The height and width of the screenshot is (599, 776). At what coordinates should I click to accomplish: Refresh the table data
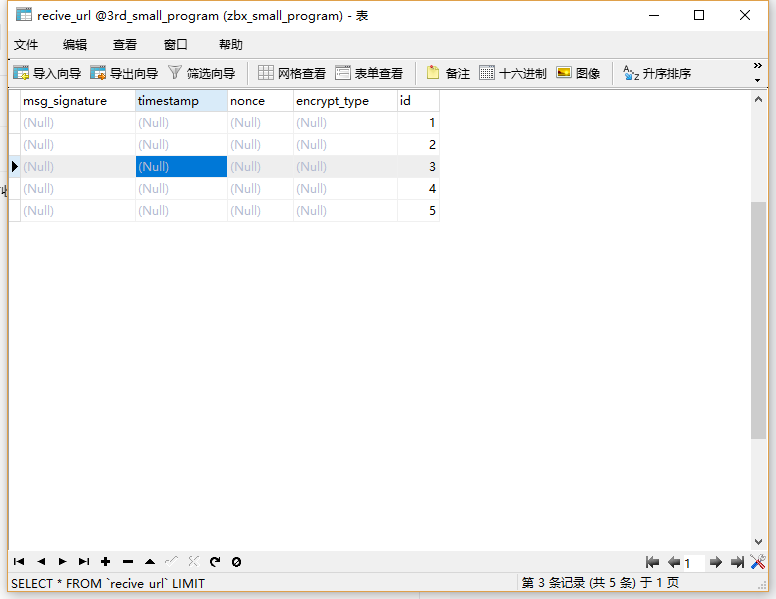tap(215, 561)
